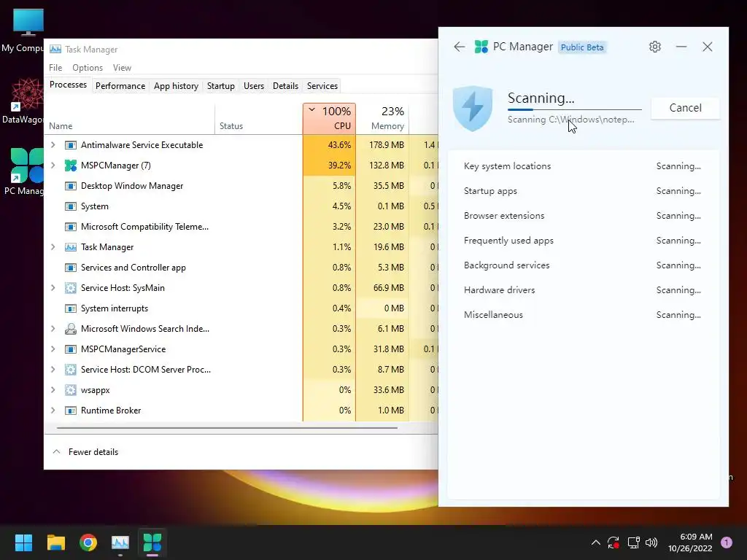This screenshot has height=560, width=747.
Task: Open the View menu in Task Manager
Action: point(122,68)
